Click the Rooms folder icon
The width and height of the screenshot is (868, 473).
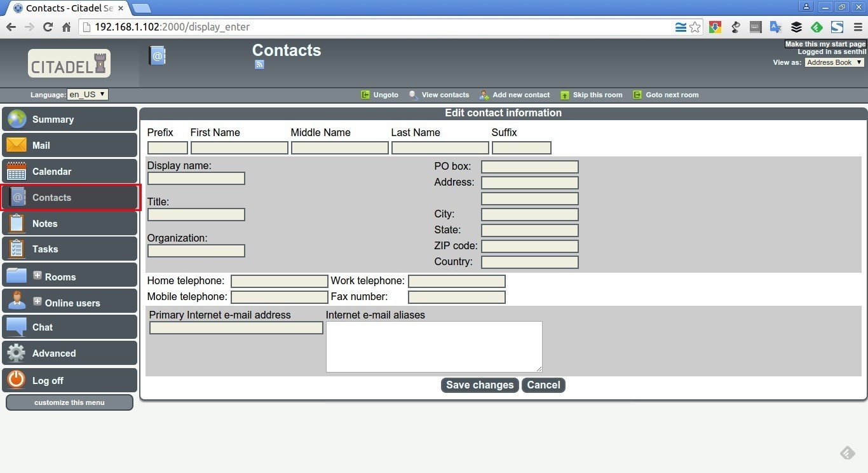[x=17, y=275]
